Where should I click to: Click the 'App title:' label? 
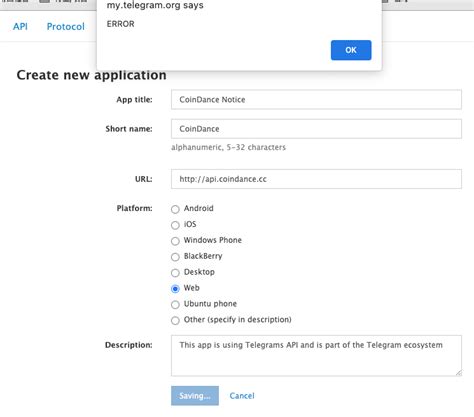point(134,100)
